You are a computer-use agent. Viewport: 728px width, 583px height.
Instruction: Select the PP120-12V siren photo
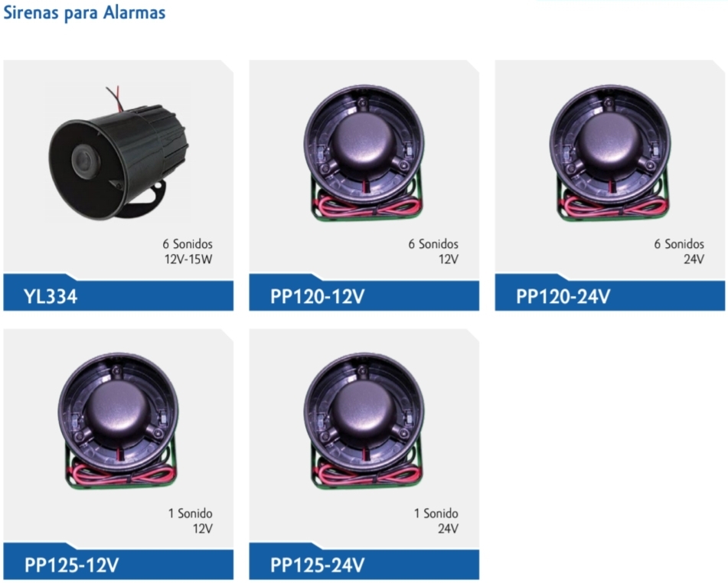[x=364, y=153]
